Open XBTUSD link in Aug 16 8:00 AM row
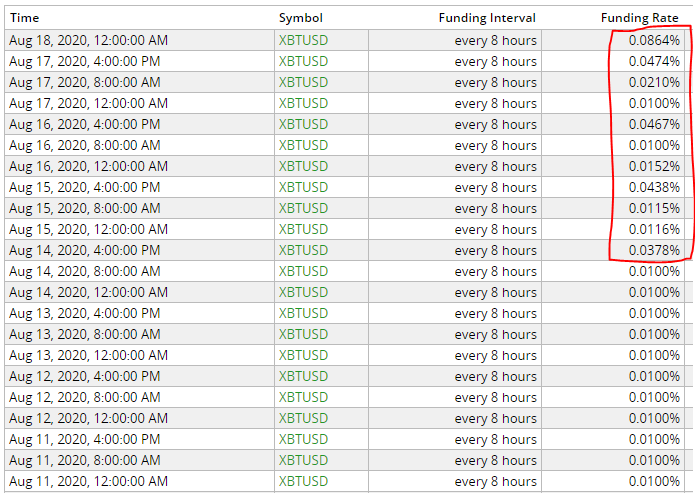Viewport: 695px width, 493px height. [303, 145]
